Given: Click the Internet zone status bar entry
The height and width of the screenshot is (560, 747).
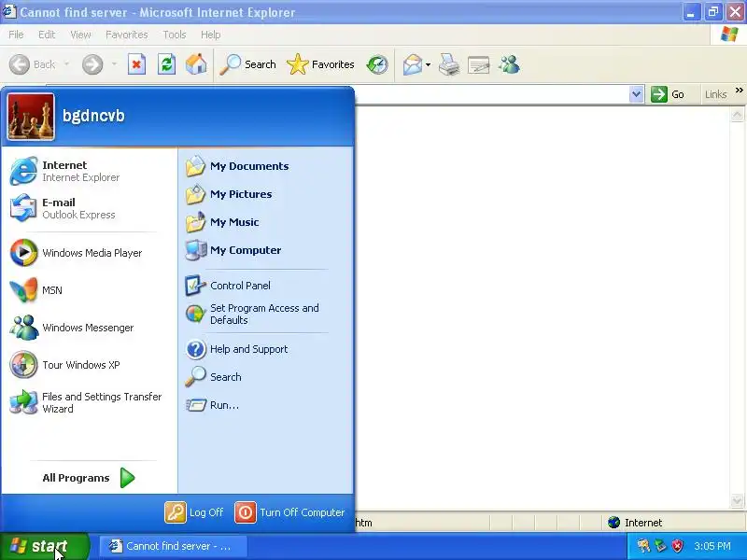Looking at the screenshot, I should click(x=635, y=523).
